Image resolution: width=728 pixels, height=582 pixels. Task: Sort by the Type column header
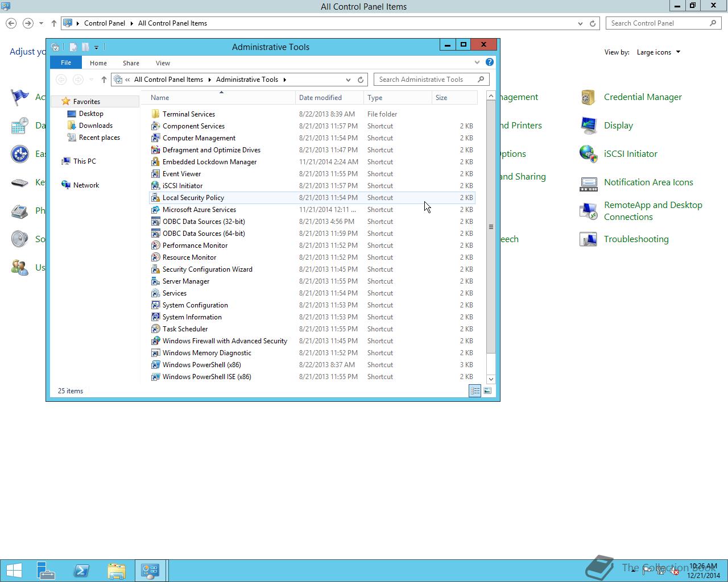[x=398, y=98]
